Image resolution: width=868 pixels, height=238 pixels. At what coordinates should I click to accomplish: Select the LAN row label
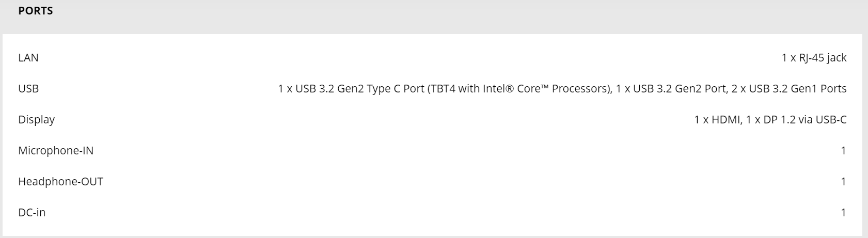[x=28, y=58]
